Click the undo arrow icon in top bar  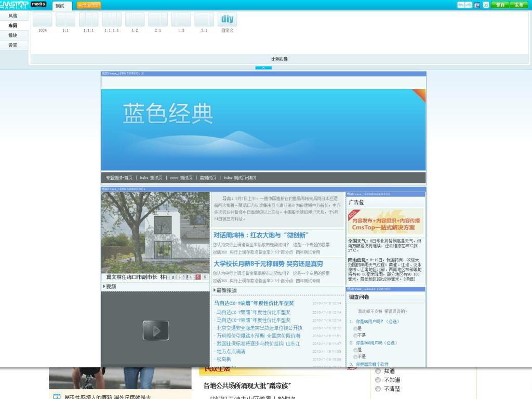(x=461, y=5)
